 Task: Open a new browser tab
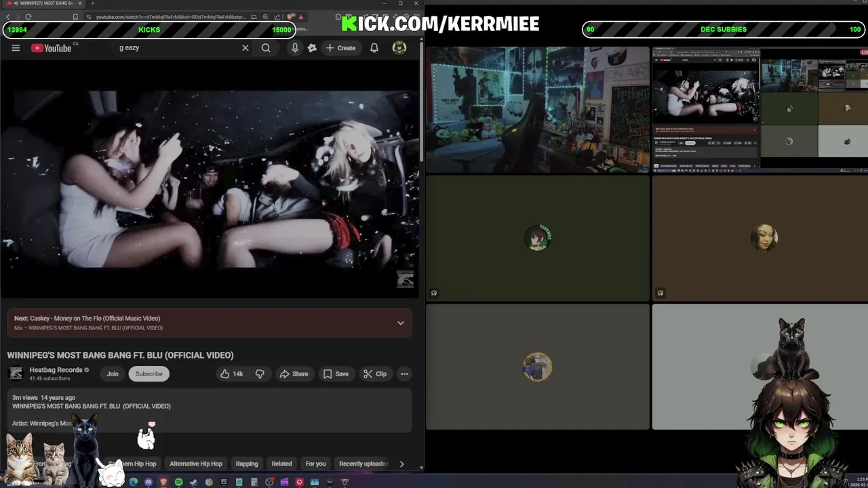tap(93, 3)
